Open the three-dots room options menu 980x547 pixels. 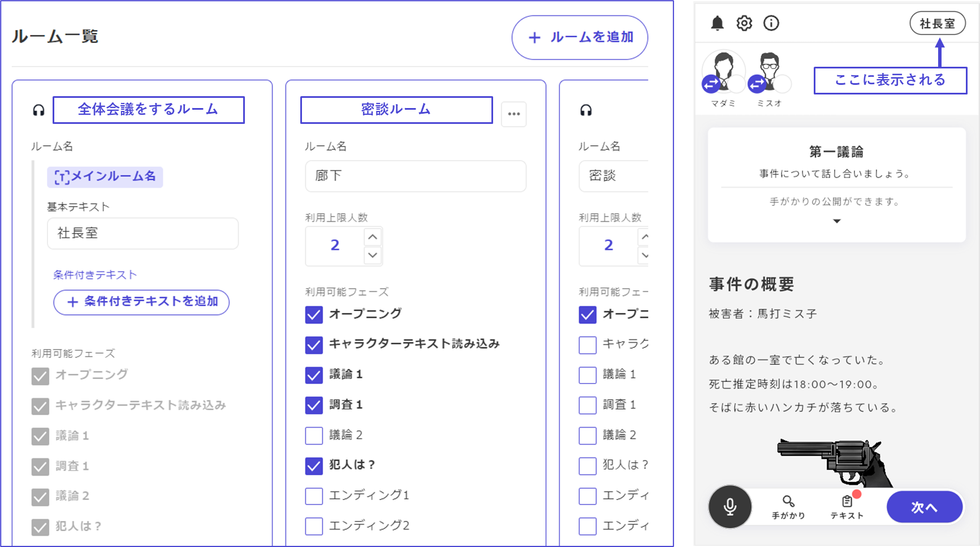coord(513,114)
